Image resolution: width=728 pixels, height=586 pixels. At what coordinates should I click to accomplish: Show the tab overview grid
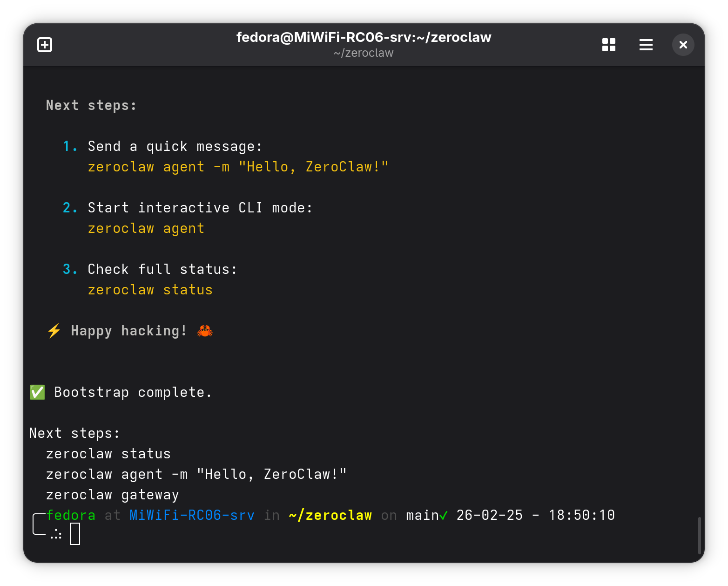[608, 45]
